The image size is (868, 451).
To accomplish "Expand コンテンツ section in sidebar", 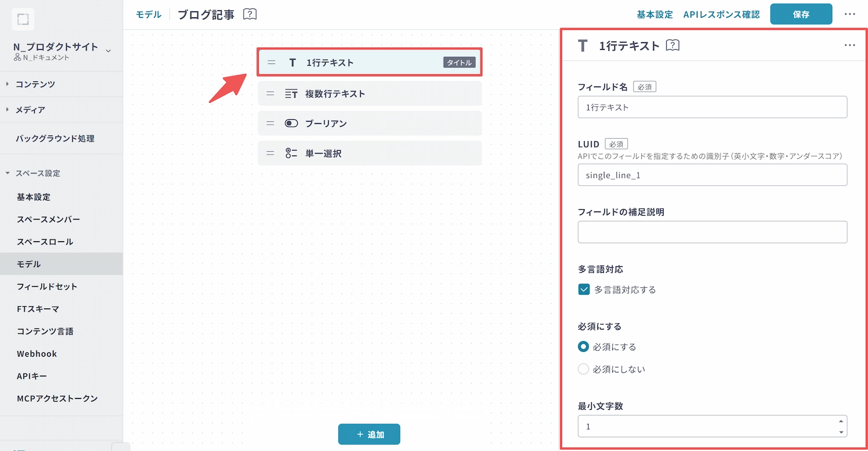I will (x=8, y=84).
